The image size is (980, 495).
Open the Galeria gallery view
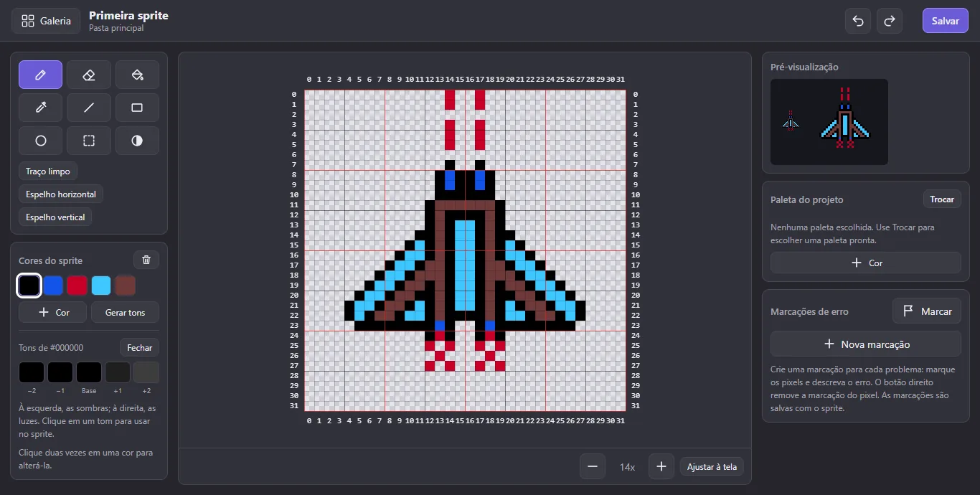tap(46, 21)
